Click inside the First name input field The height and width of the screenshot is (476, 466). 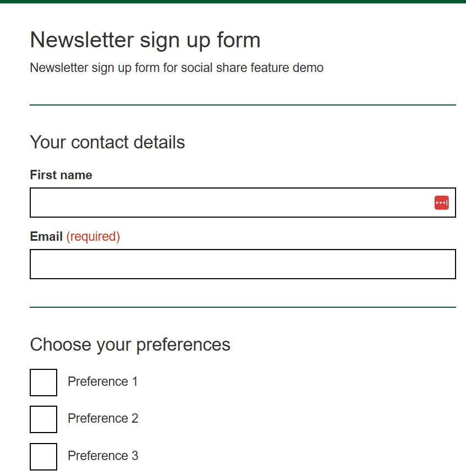pyautogui.click(x=220, y=202)
